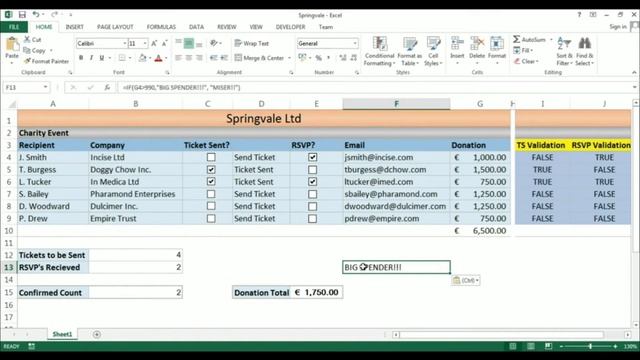Click the Paste clipboard icon
This screenshot has width=640, height=360.
coord(12,45)
